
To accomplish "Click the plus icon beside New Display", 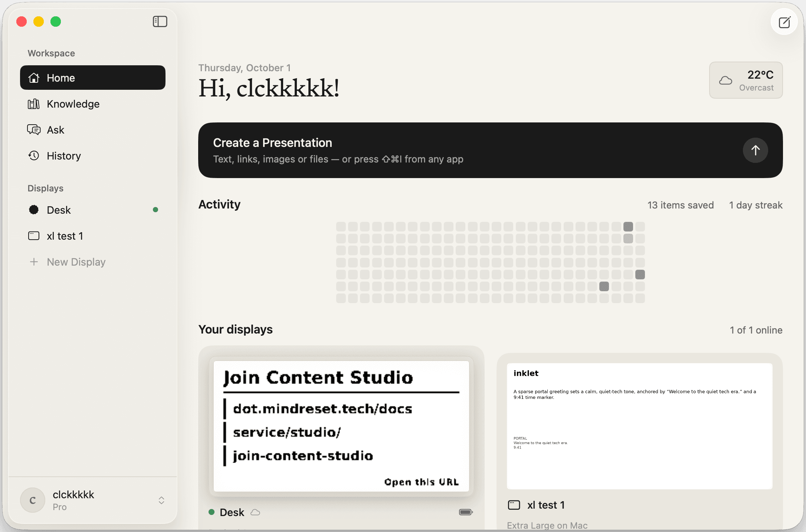I will click(34, 262).
